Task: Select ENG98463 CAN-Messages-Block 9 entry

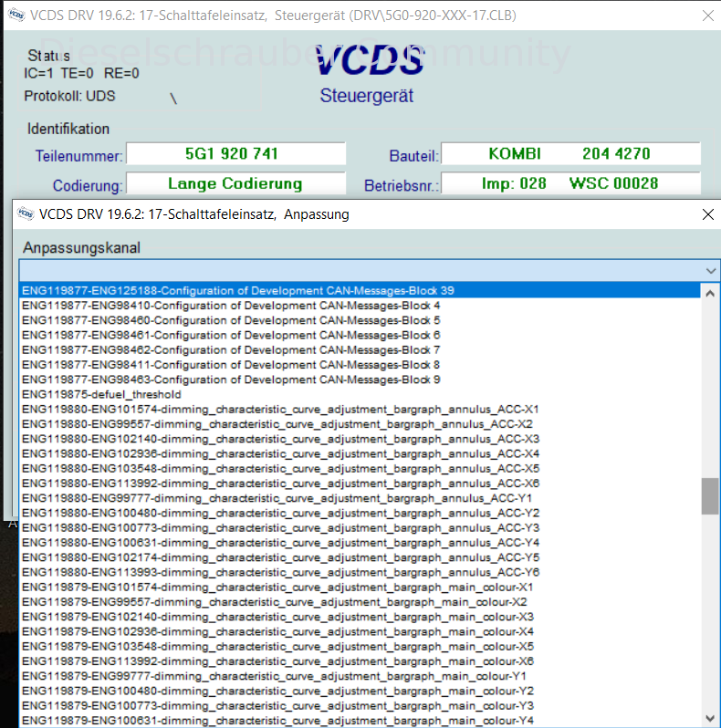Action: click(360, 380)
